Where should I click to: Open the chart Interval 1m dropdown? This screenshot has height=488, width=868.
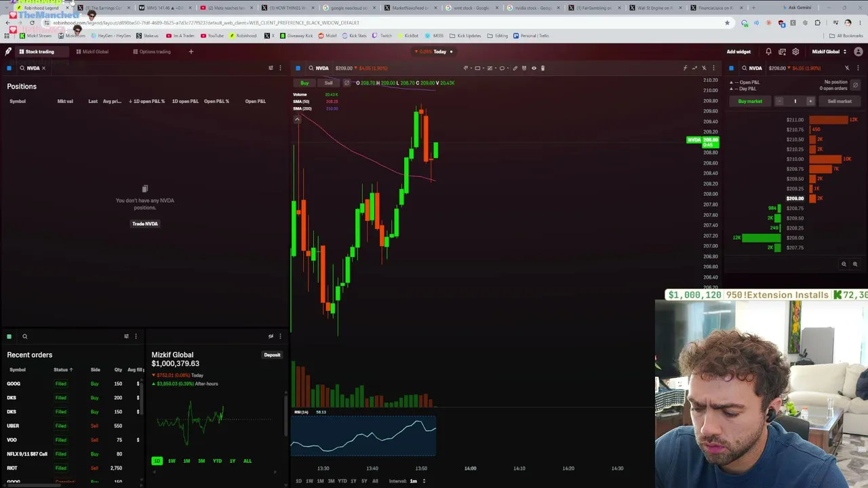(x=417, y=481)
